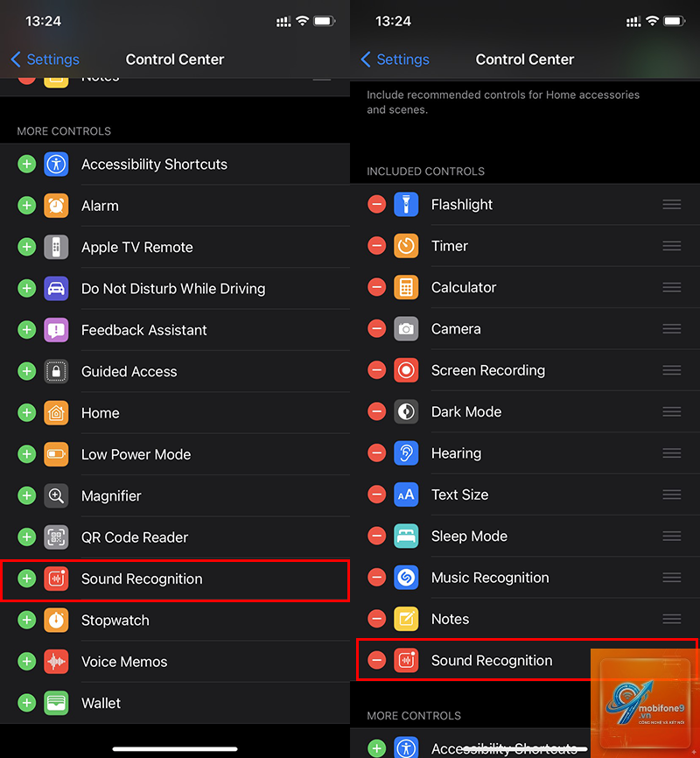Viewport: 700px width, 758px height.
Task: Tap the Do Not Disturb While Driving label
Action: pyautogui.click(x=173, y=289)
